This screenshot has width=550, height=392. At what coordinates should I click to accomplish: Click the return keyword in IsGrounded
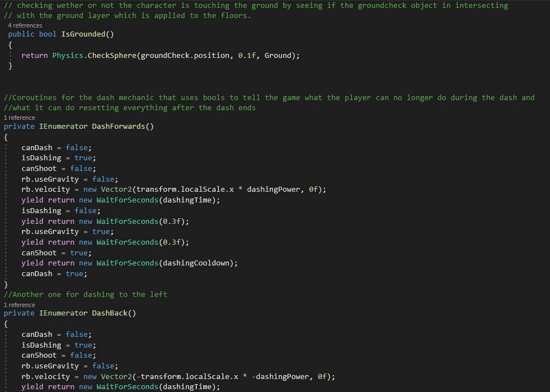pyautogui.click(x=34, y=55)
